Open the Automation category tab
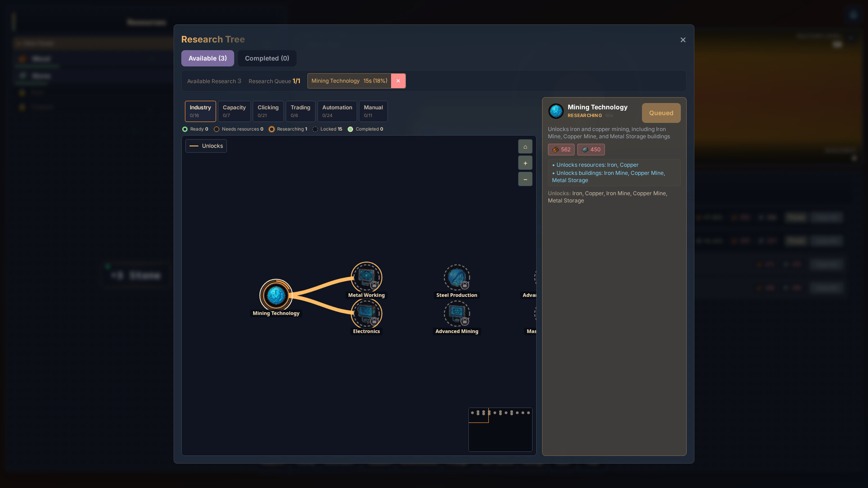 [337, 111]
